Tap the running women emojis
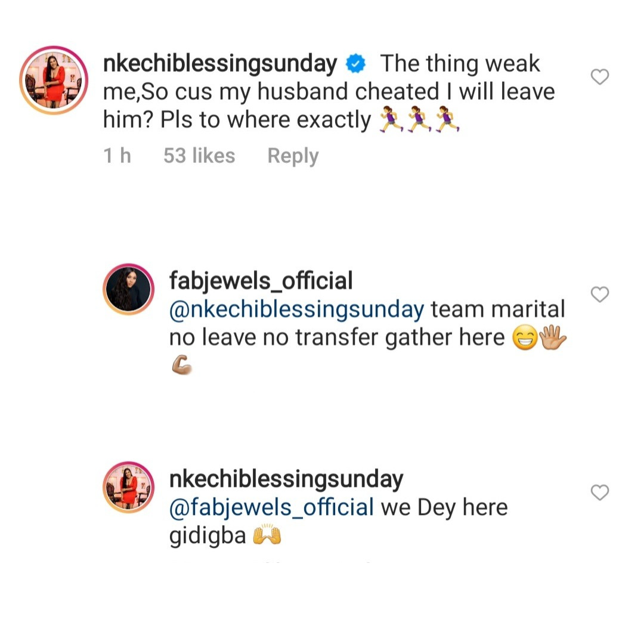644x644 pixels. coord(419,119)
